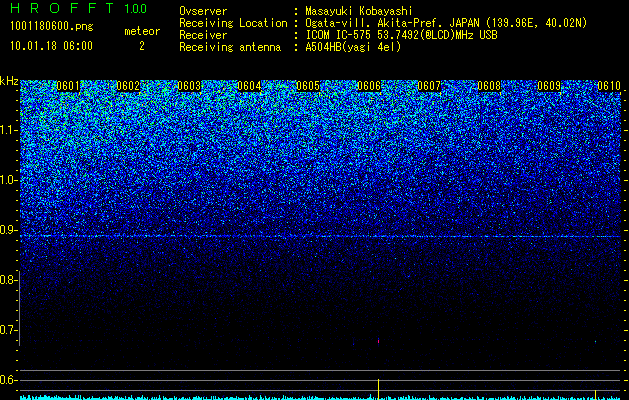Click the Receiver label
The image size is (629, 400).
pos(203,35)
